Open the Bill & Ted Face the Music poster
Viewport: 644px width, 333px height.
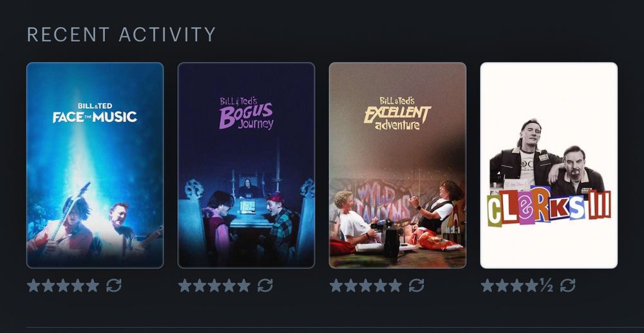tap(95, 165)
